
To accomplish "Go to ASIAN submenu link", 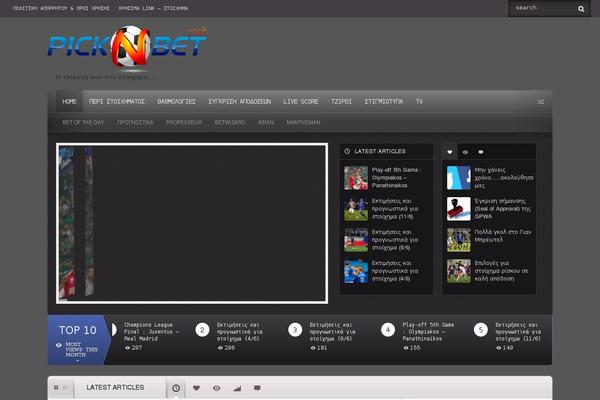I will click(266, 122).
